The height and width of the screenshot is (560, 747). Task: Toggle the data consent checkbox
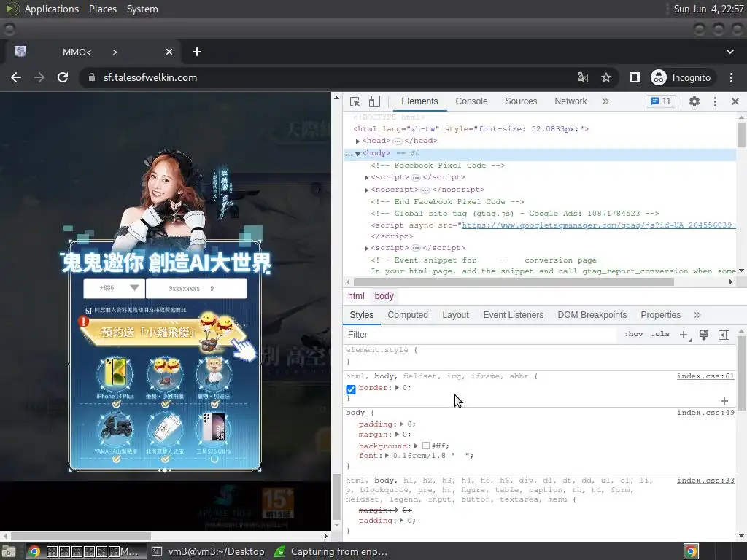88,311
